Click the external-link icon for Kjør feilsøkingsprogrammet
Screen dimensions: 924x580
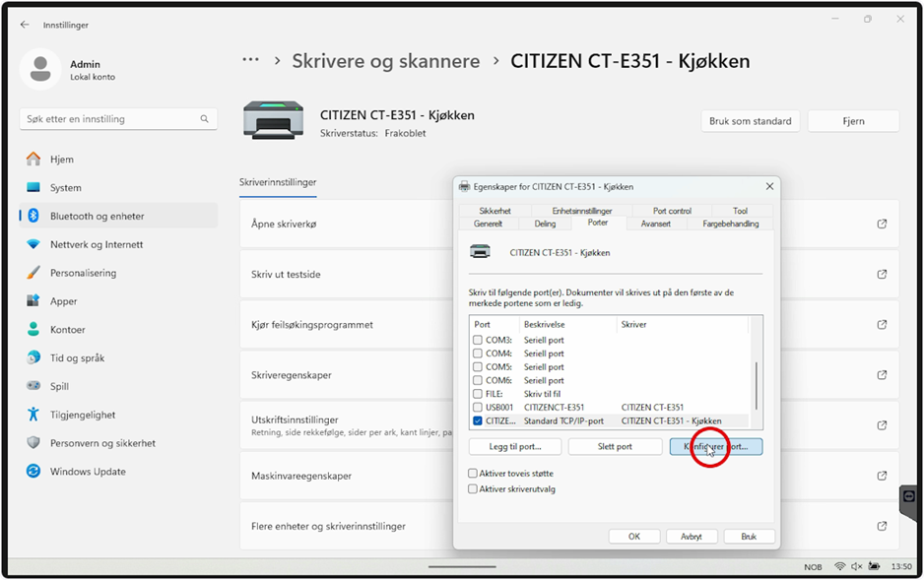[x=882, y=324]
